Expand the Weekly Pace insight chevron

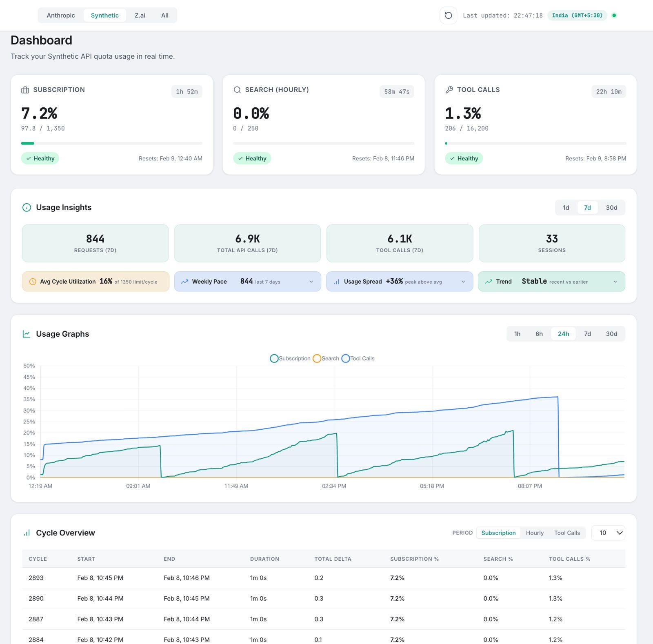coord(311,282)
